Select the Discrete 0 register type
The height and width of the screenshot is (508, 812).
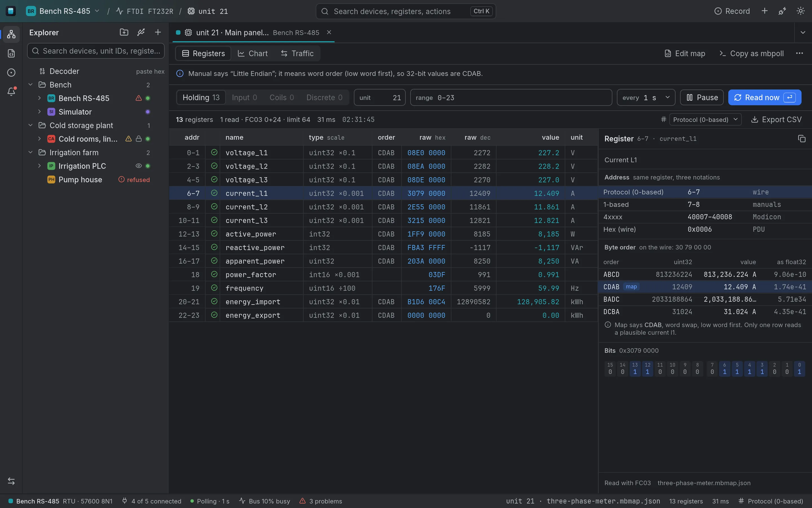[324, 97]
